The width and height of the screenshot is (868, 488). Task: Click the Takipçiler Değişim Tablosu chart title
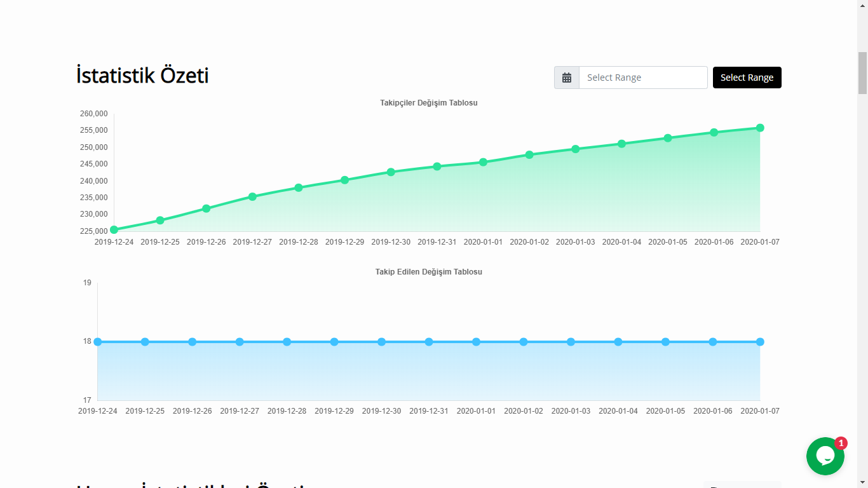pyautogui.click(x=429, y=103)
